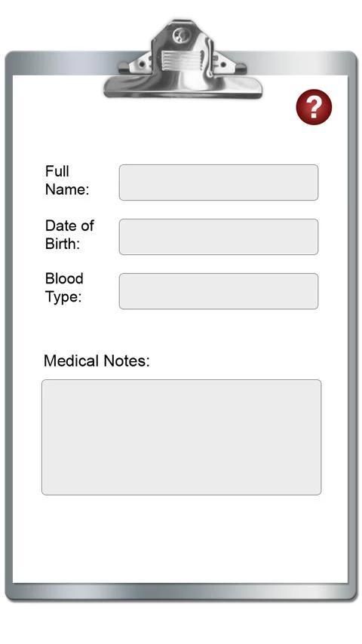The width and height of the screenshot is (362, 644).
Task: Click the blank paper area below Medical Notes
Action: 181,538
